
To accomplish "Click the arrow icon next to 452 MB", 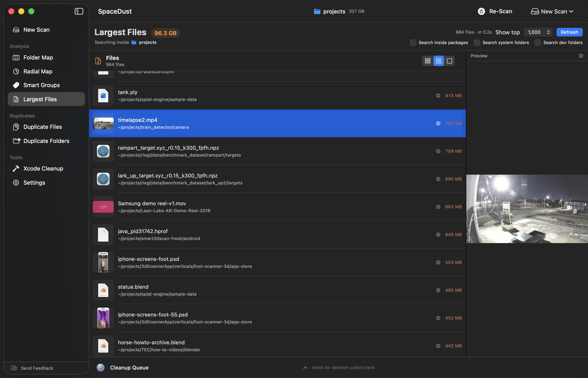I will pyautogui.click(x=438, y=318).
